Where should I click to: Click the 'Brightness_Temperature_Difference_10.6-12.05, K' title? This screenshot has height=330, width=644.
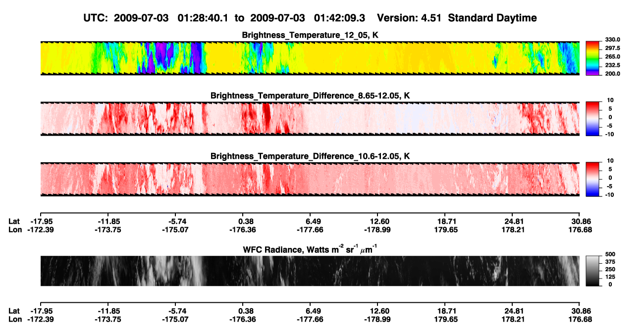tap(310, 156)
